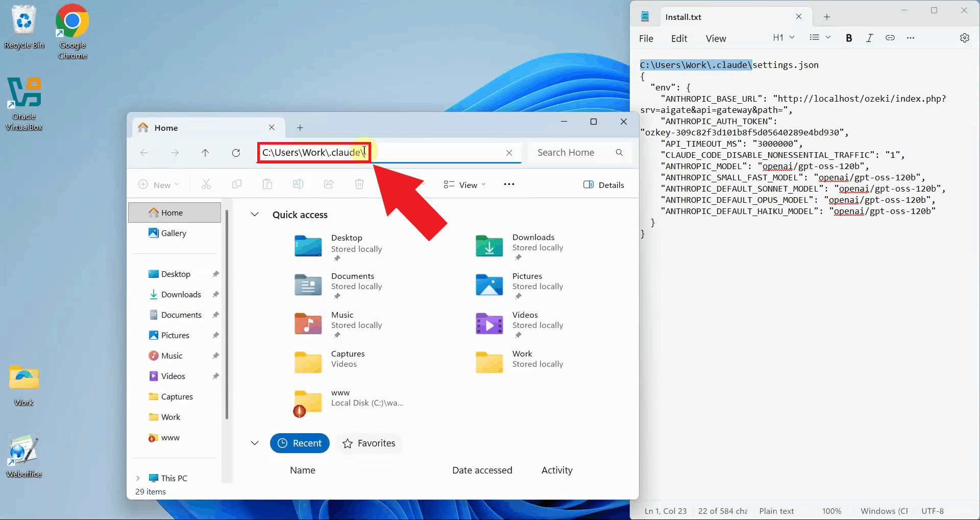Open Notepad settings gear icon
The height and width of the screenshot is (520, 980).
point(964,38)
